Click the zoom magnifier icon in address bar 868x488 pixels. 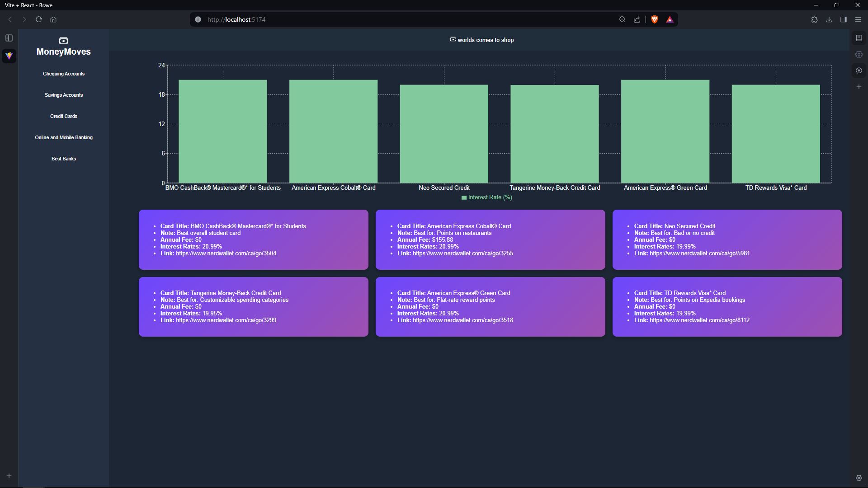click(x=622, y=19)
